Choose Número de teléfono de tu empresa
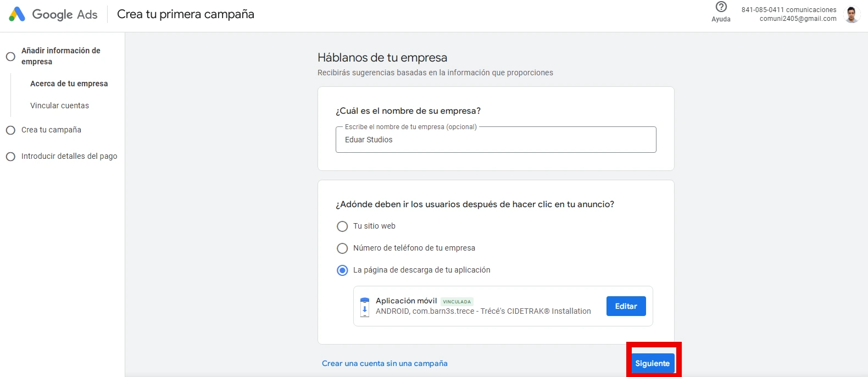868x377 pixels. click(x=342, y=248)
